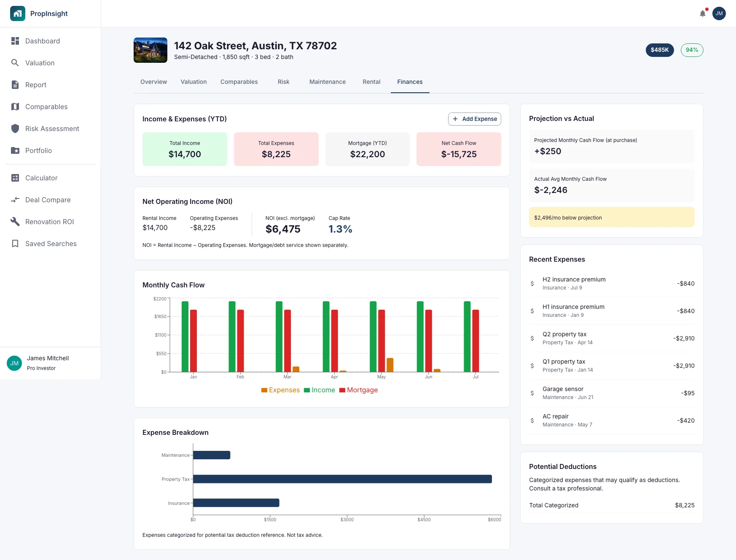Click the 94% confidence badge
The width and height of the screenshot is (736, 560).
point(692,50)
